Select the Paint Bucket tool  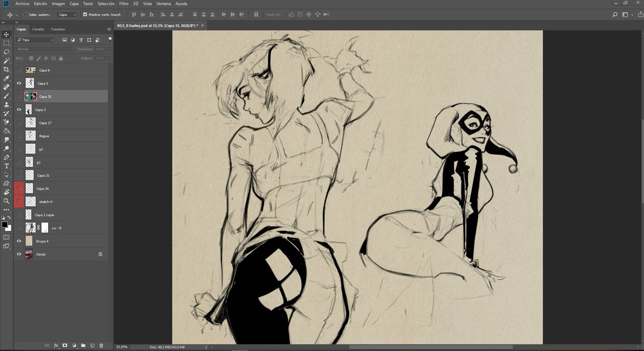tap(6, 130)
